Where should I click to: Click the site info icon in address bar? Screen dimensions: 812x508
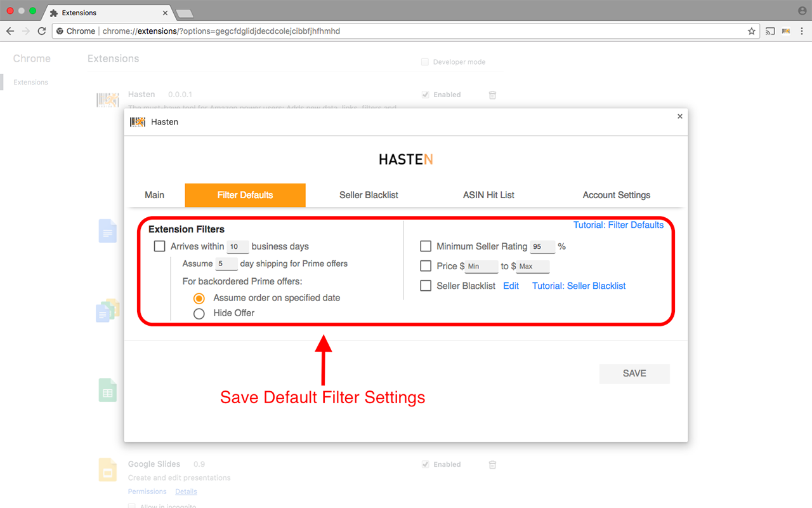60,31
